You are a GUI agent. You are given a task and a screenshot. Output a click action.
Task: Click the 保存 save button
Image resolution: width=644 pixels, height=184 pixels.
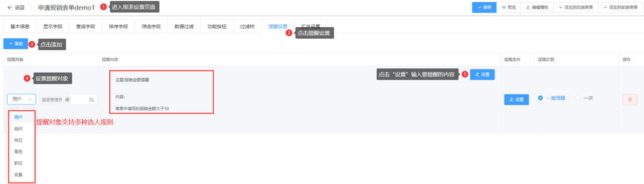[x=484, y=8]
